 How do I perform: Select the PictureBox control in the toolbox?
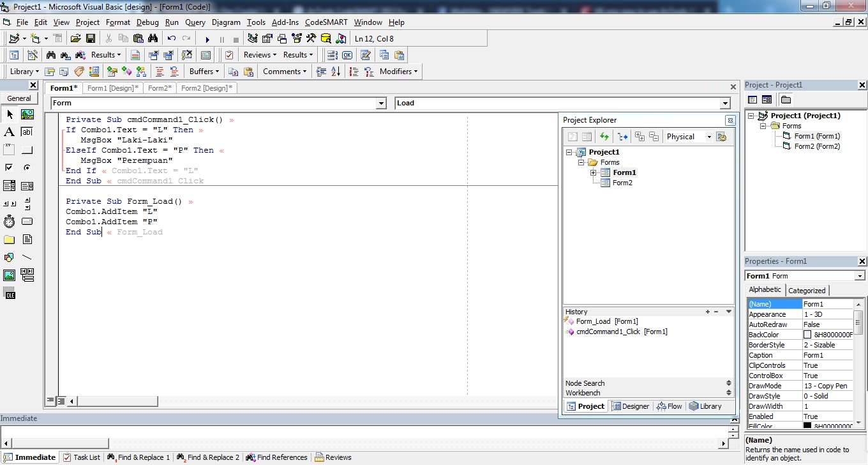(27, 114)
